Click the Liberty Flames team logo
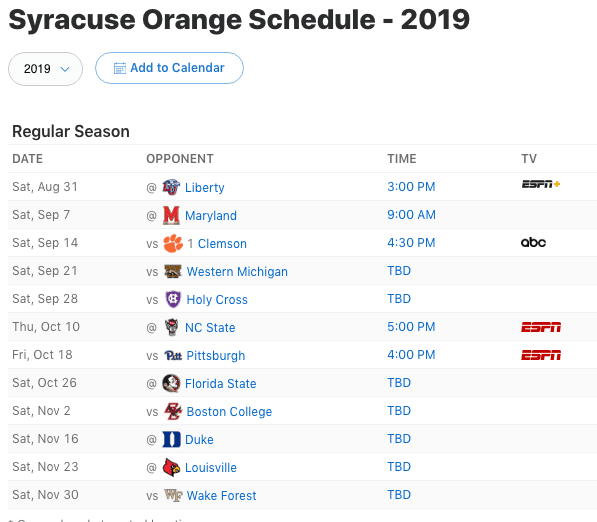 [171, 187]
